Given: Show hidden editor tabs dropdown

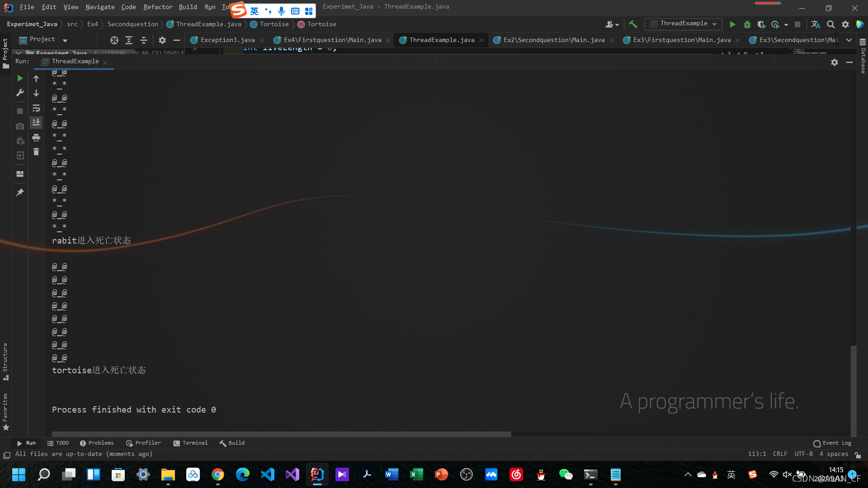Looking at the screenshot, I should pyautogui.click(x=849, y=40).
